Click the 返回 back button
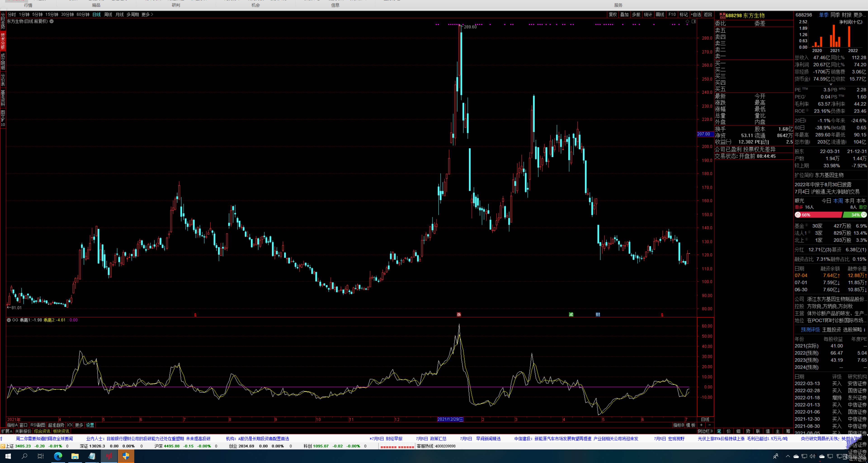The image size is (868, 463). (708, 14)
